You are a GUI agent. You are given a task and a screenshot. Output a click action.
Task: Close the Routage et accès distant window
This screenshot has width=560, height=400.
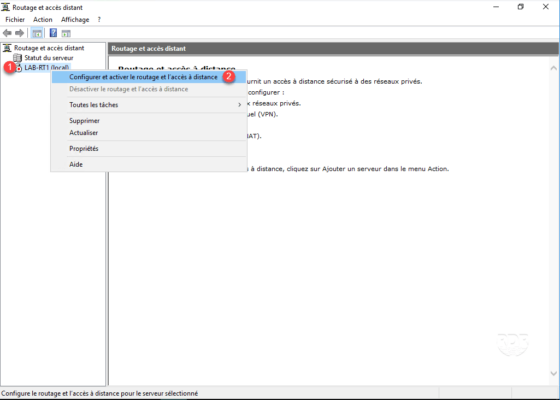546,7
